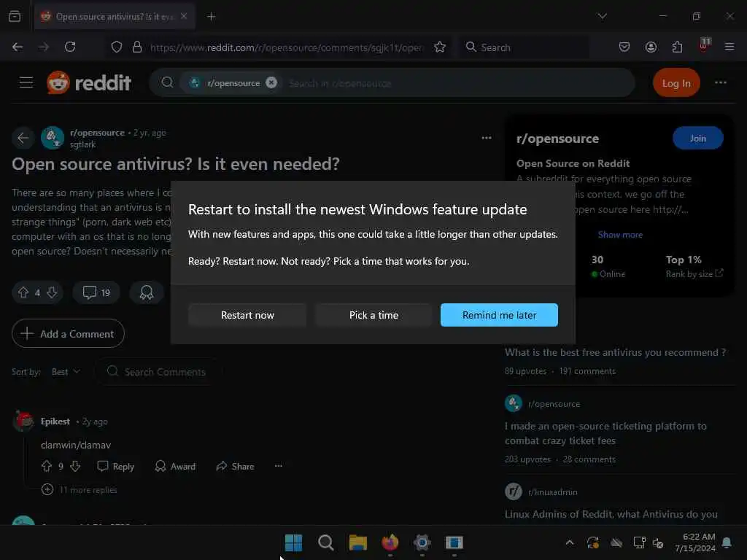Open Reddit header more options ellipsis
Image resolution: width=747 pixels, height=560 pixels.
click(720, 82)
